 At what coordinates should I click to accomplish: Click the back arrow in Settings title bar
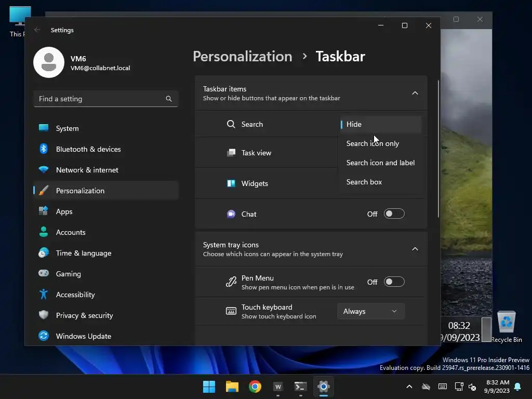tap(37, 30)
